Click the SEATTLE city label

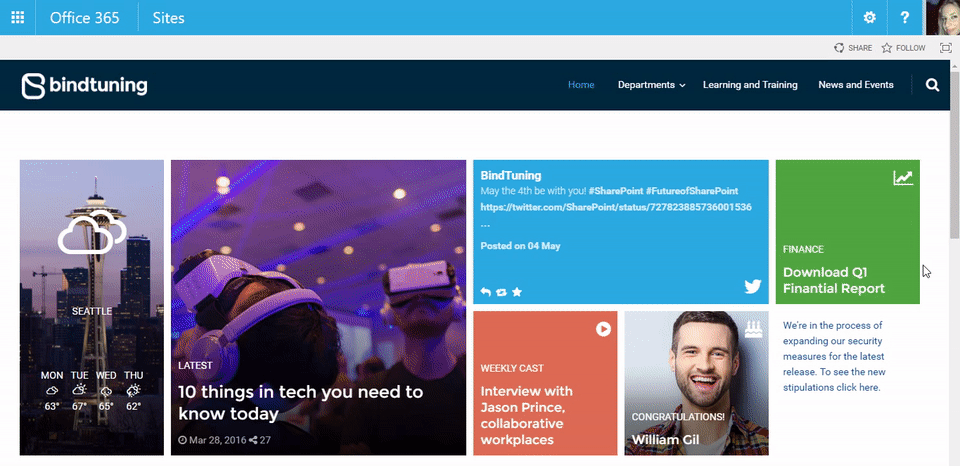click(x=92, y=311)
